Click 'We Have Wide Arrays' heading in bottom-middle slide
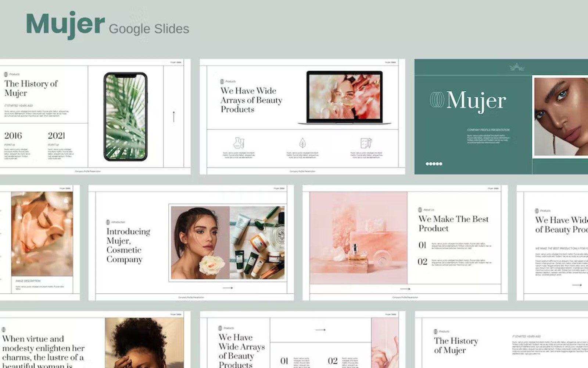 [x=242, y=352]
